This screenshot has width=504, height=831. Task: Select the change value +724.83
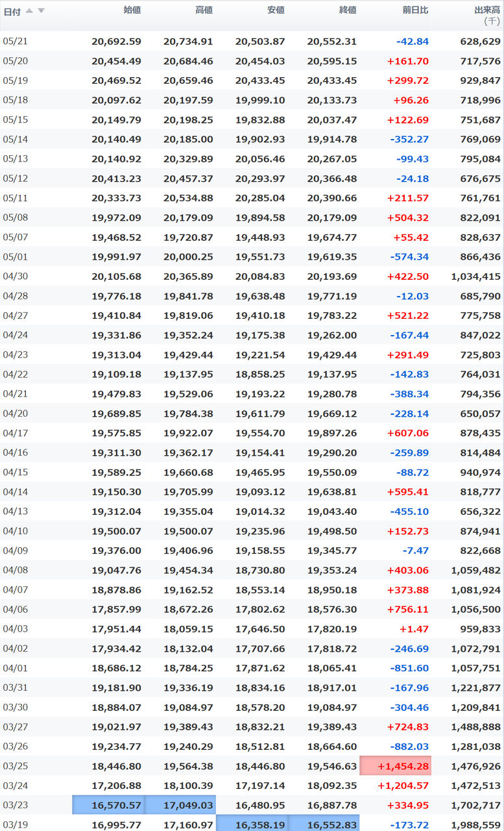tap(408, 726)
